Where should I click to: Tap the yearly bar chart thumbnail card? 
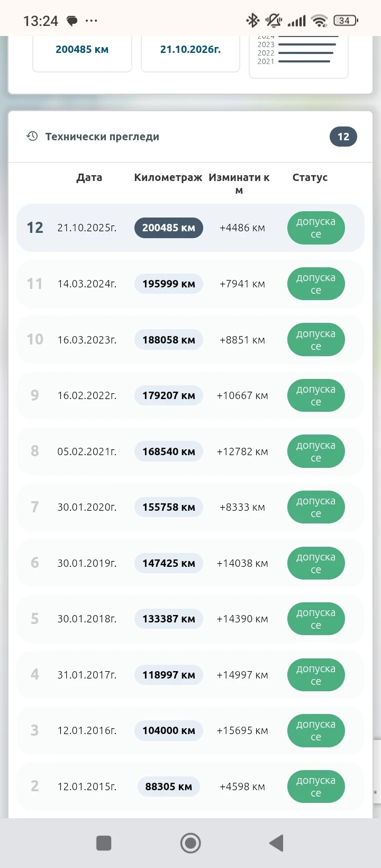(298, 53)
